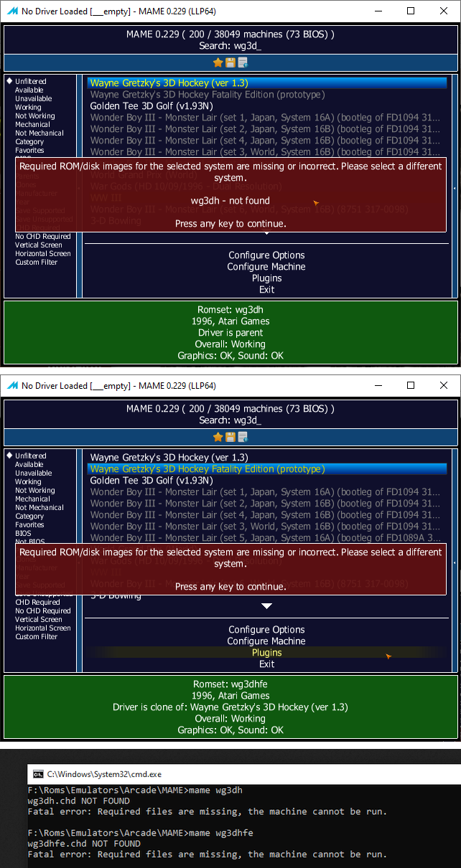
Task: Select the Available filter in the upper MAME window
Action: (x=29, y=90)
